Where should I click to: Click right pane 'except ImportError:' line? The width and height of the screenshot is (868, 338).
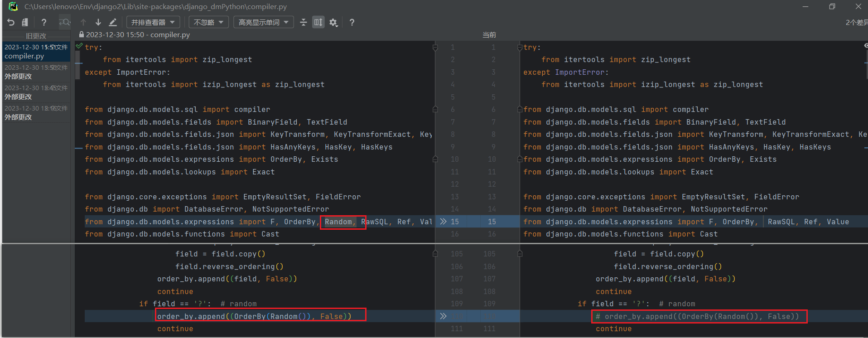point(566,72)
